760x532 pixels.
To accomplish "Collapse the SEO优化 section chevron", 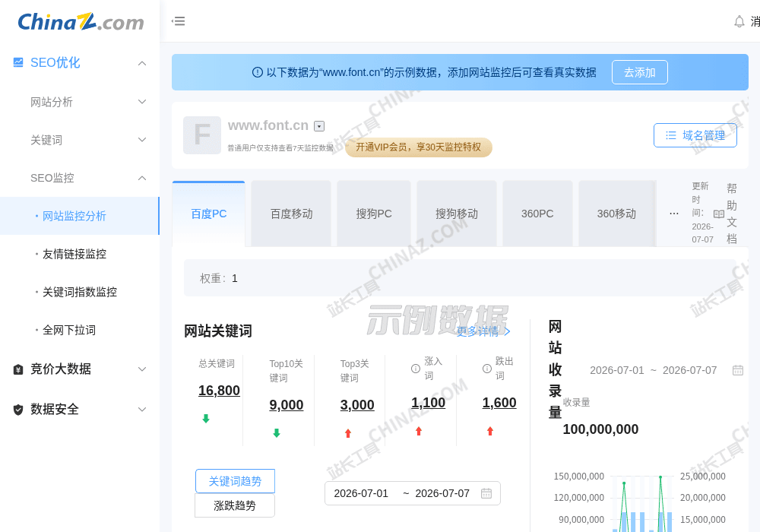I will (142, 63).
